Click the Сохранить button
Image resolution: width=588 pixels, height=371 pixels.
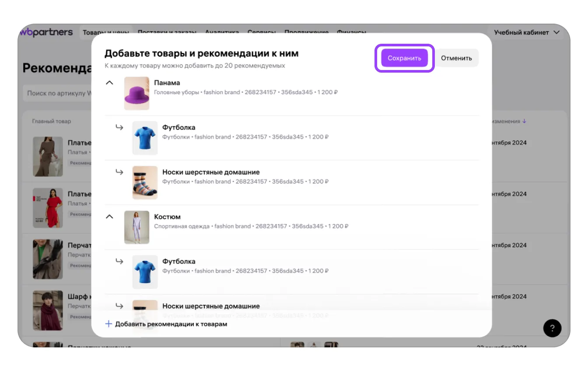click(404, 58)
